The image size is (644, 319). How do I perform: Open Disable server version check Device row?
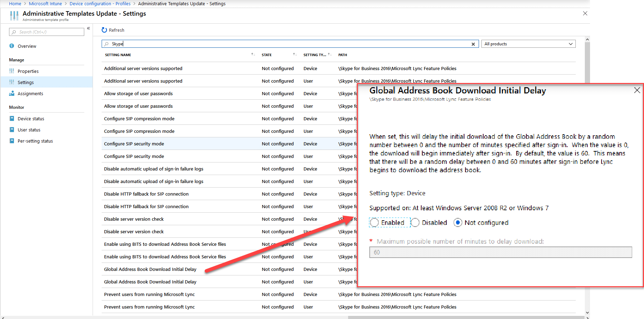229,219
